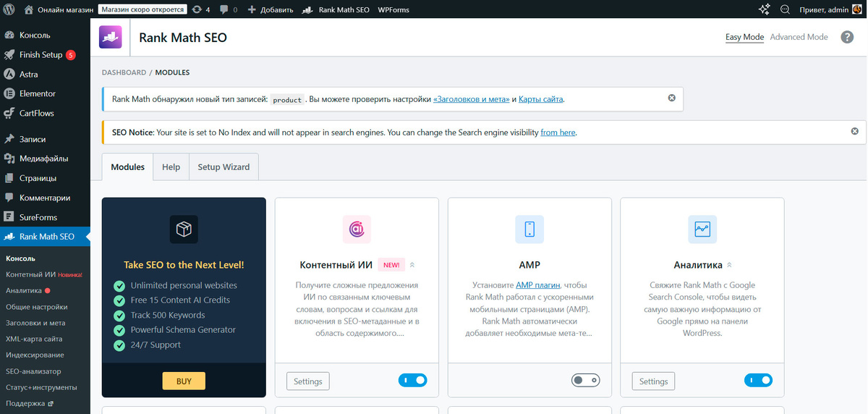This screenshot has height=414, width=868.
Task: Open the comments bubble icon showing 0
Action: pyautogui.click(x=224, y=9)
